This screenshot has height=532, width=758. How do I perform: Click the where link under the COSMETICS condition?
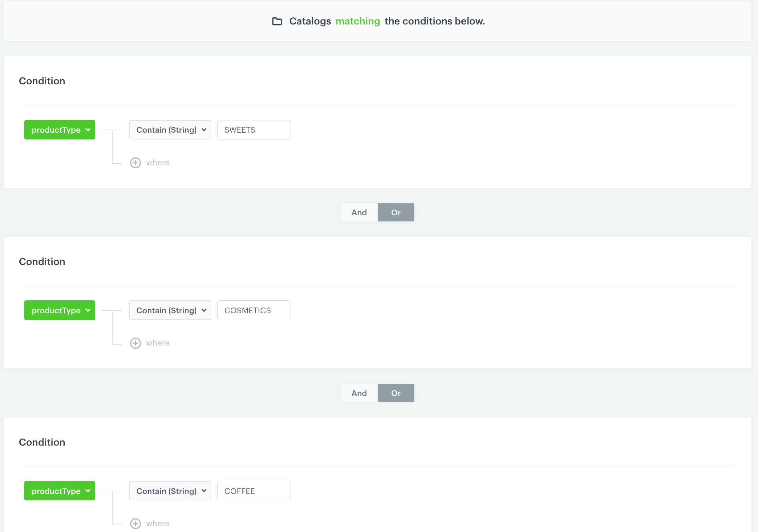click(x=158, y=343)
